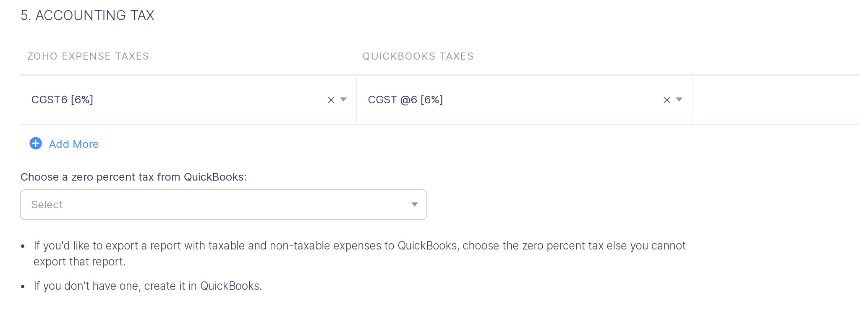Click the ZOHO EXPENSE TAXES column header
The image size is (868, 315).
(x=88, y=56)
